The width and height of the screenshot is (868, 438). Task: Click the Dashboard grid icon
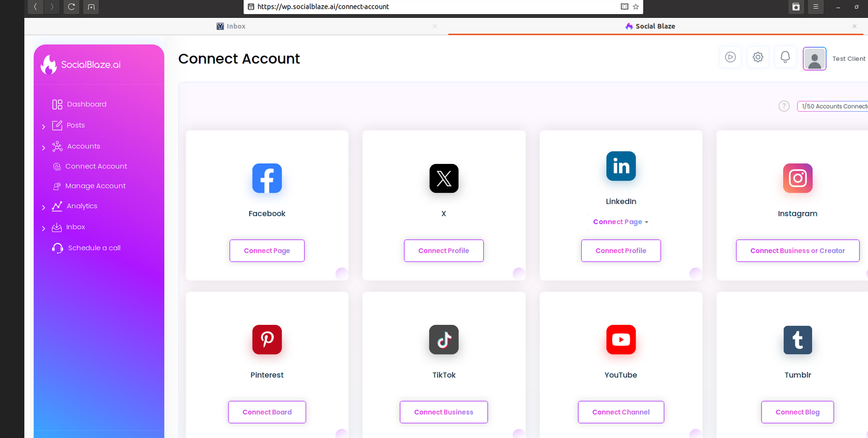[x=57, y=104]
